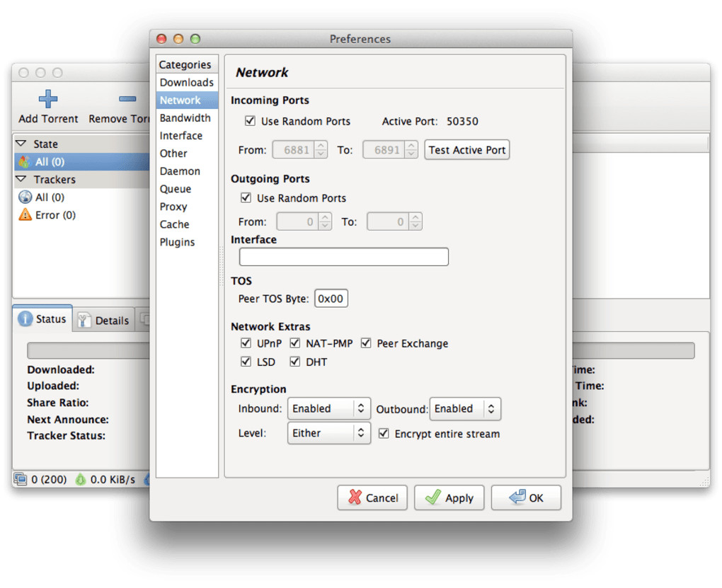
Task: Click the Interface text field
Action: click(343, 256)
